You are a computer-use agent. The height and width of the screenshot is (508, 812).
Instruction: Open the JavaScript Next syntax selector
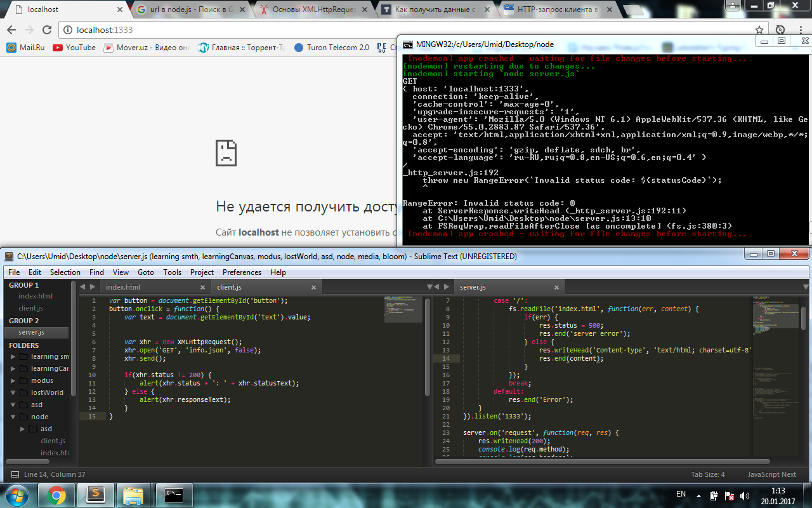[x=771, y=474]
